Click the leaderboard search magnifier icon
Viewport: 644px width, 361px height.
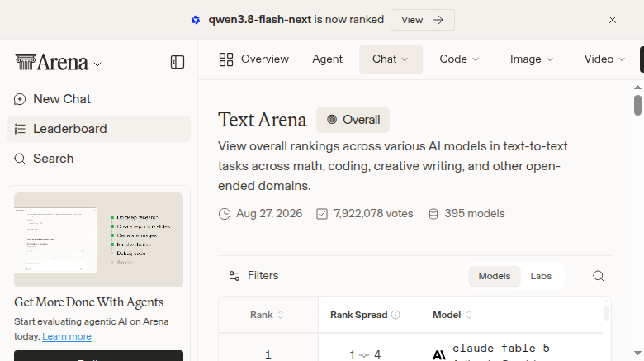point(599,276)
